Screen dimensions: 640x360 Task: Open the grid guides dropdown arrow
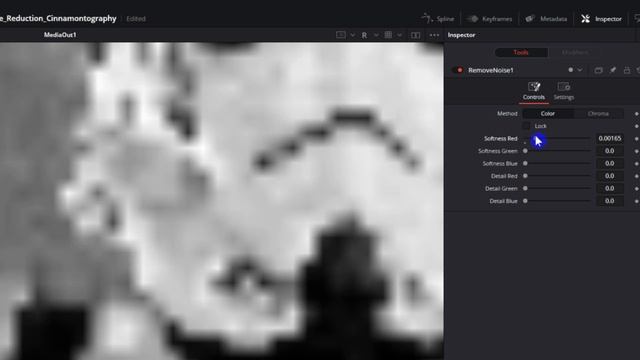400,35
